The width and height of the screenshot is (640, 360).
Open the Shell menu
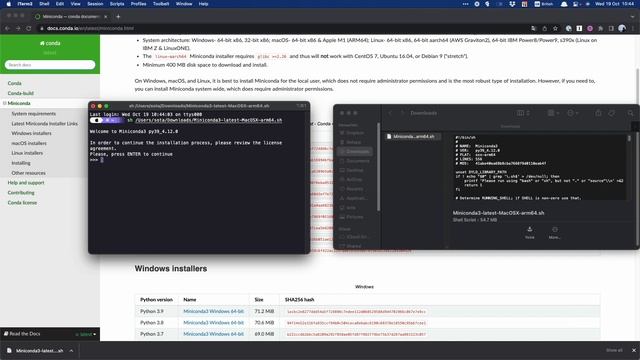click(x=44, y=4)
